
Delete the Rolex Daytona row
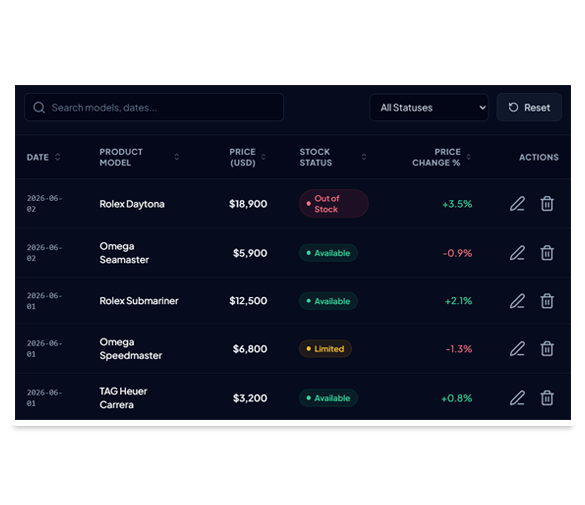[547, 204]
